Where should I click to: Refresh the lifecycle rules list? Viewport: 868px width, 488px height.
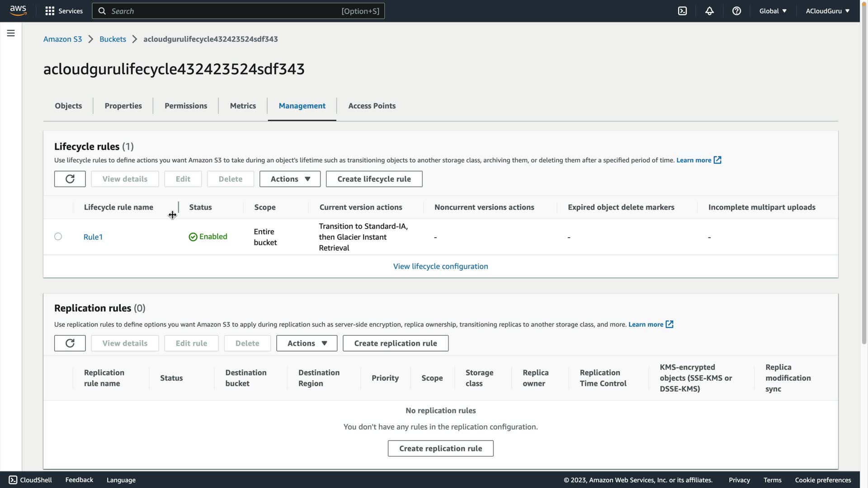point(70,179)
